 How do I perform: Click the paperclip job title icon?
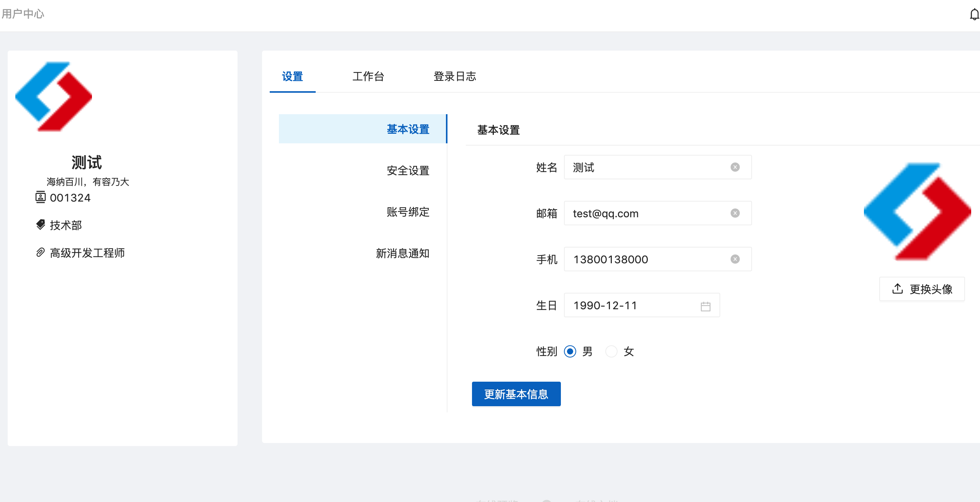coord(40,252)
